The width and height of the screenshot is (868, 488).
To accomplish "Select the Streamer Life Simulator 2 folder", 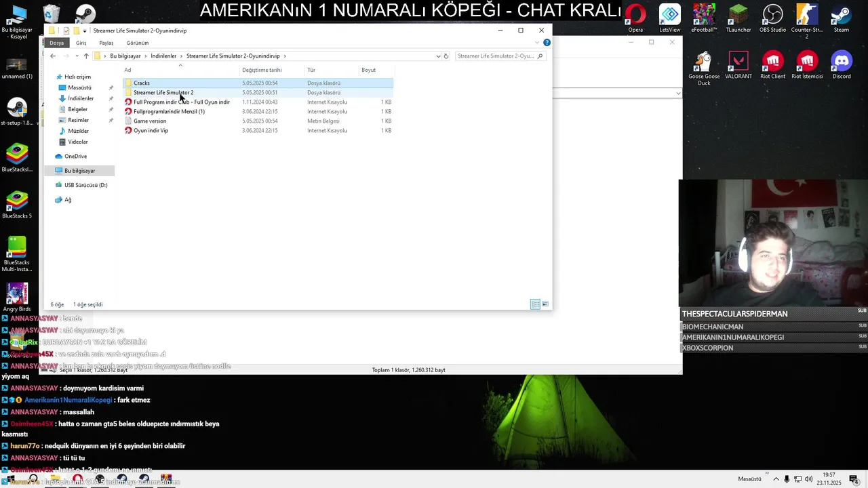I will 258,92.
